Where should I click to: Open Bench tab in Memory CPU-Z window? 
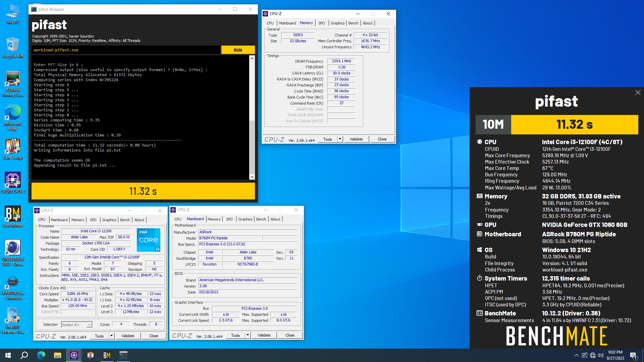coord(353,23)
